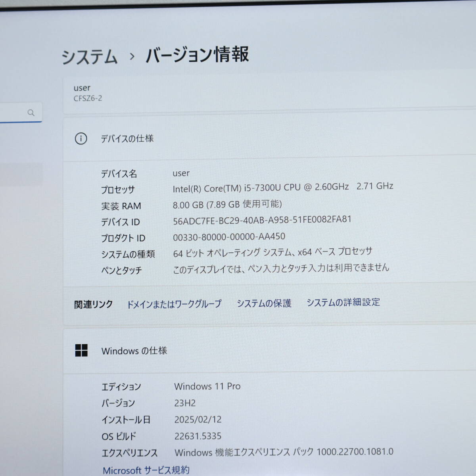Open ドメインまたはワークグループ link
Viewport: 476px width, 476px height.
[174, 304]
